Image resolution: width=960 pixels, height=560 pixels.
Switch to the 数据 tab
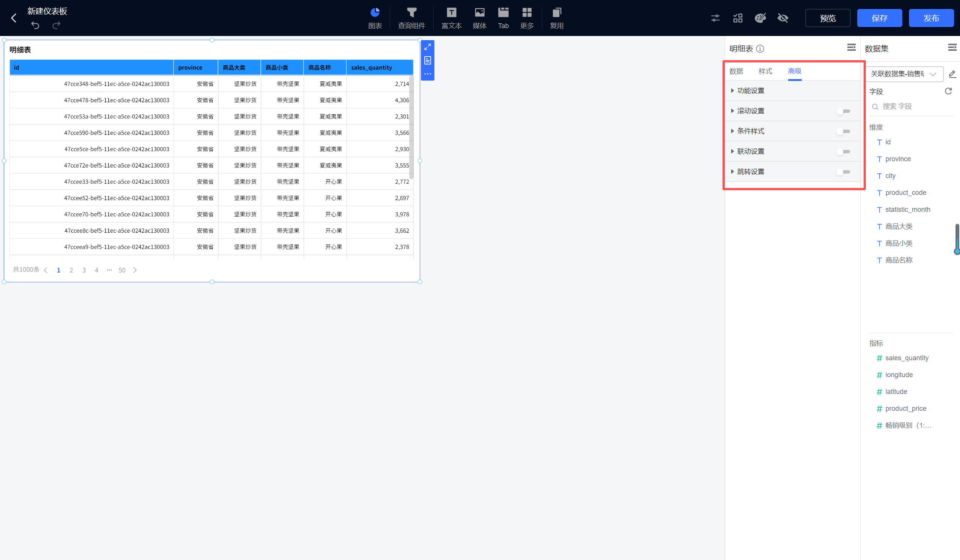[736, 71]
